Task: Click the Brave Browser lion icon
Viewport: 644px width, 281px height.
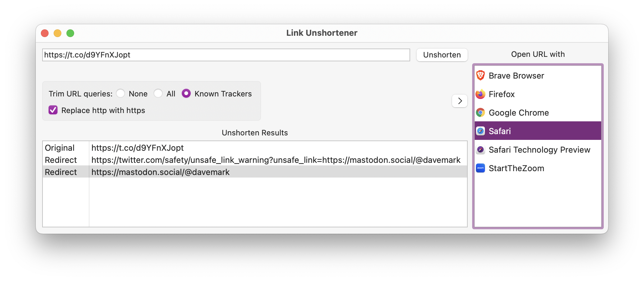Action: (x=480, y=75)
